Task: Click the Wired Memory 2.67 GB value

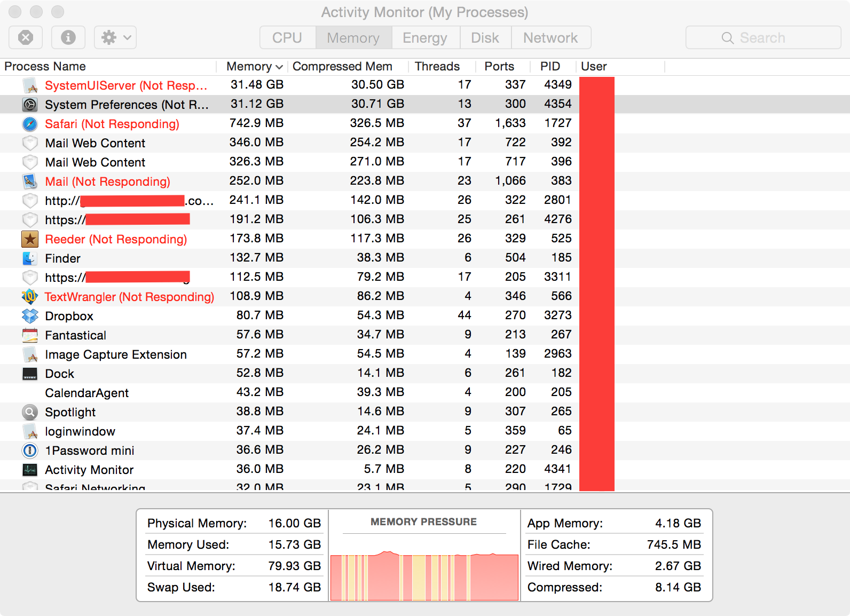Action: (x=678, y=566)
